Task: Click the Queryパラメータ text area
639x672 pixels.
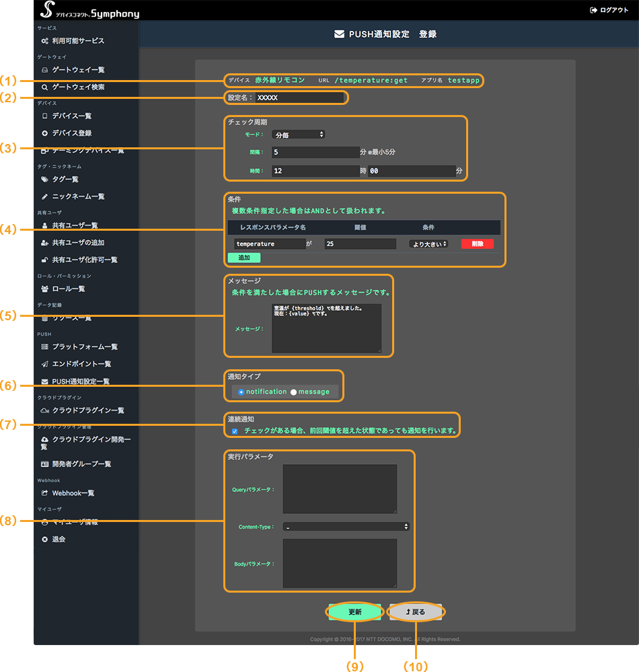Action: tap(340, 489)
